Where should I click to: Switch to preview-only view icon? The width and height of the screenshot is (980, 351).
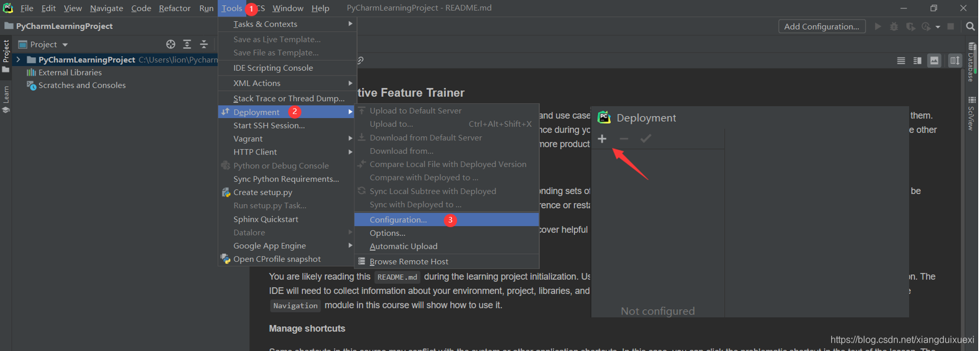[x=934, y=61]
